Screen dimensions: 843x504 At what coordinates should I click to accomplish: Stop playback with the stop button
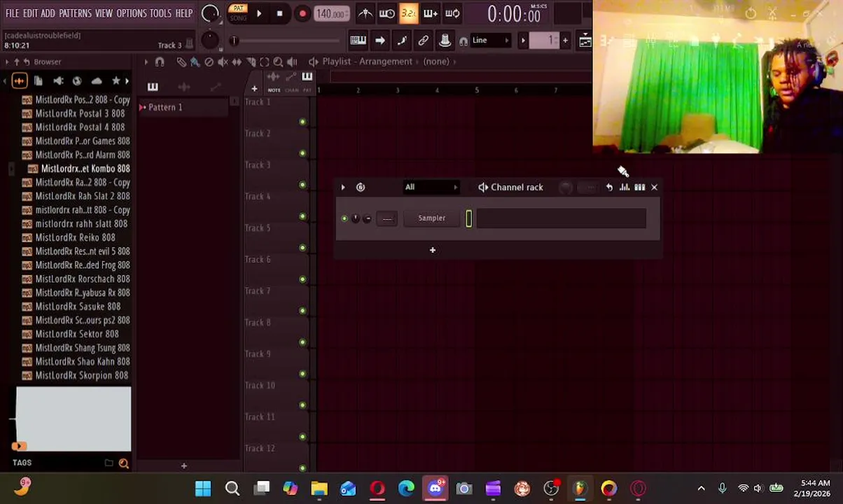pyautogui.click(x=279, y=13)
